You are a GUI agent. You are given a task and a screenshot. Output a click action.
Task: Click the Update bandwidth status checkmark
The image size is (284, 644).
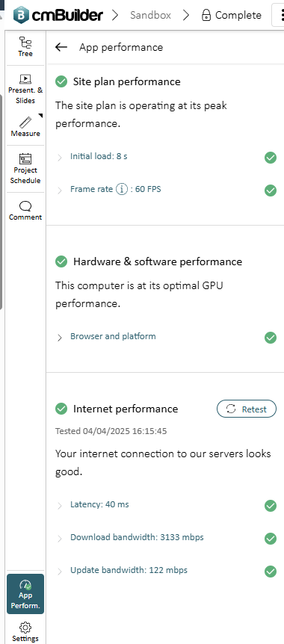coord(271,572)
